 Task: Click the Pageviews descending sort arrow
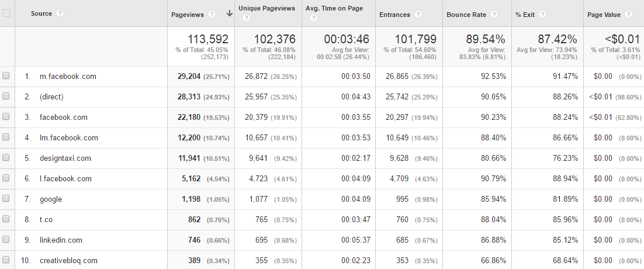point(230,13)
